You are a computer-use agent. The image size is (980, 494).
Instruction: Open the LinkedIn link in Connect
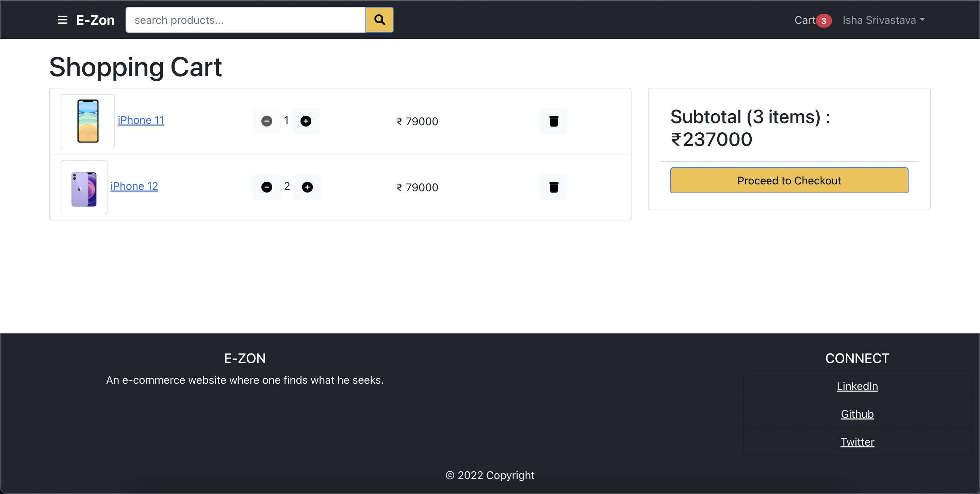857,386
